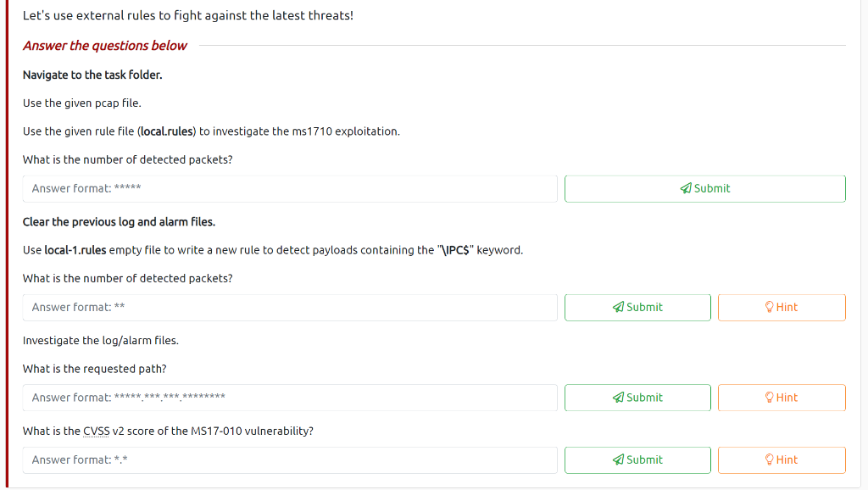Image resolution: width=868 pixels, height=490 pixels.
Task: Click the paper plane icon in the CVSS question's Submit
Action: click(619, 459)
